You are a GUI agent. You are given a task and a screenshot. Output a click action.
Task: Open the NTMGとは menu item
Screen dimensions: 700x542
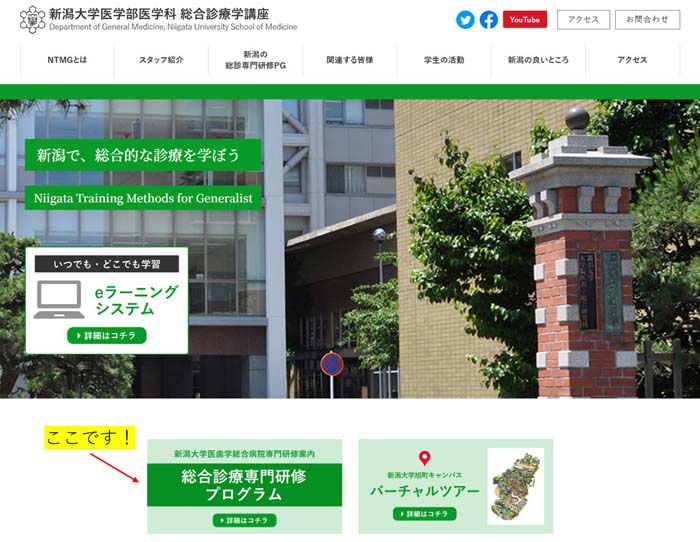point(67,60)
